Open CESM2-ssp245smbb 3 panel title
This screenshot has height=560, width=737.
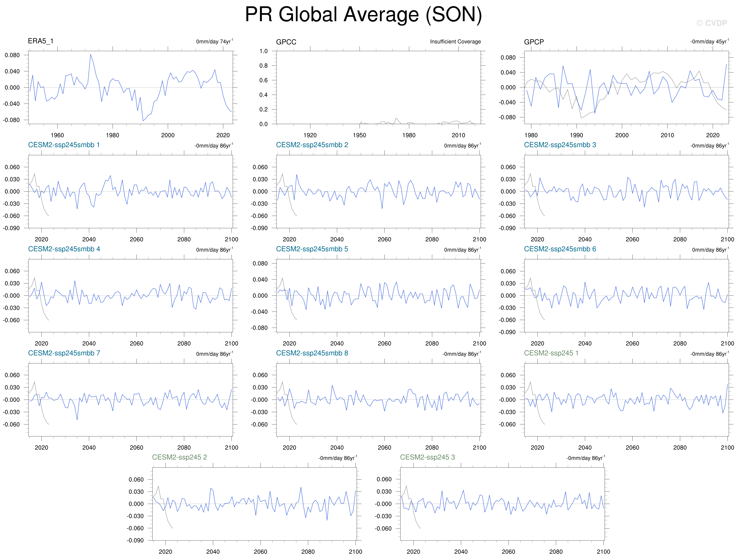click(x=560, y=145)
